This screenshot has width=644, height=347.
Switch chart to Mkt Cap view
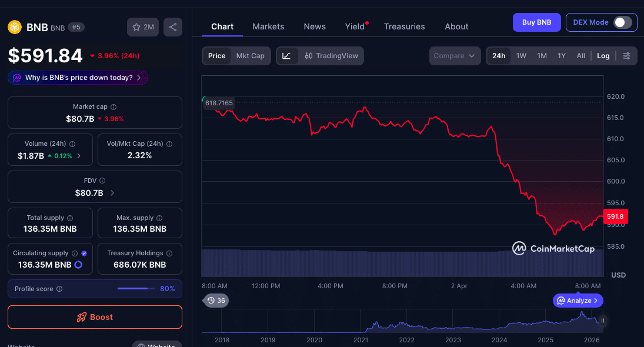(x=250, y=56)
